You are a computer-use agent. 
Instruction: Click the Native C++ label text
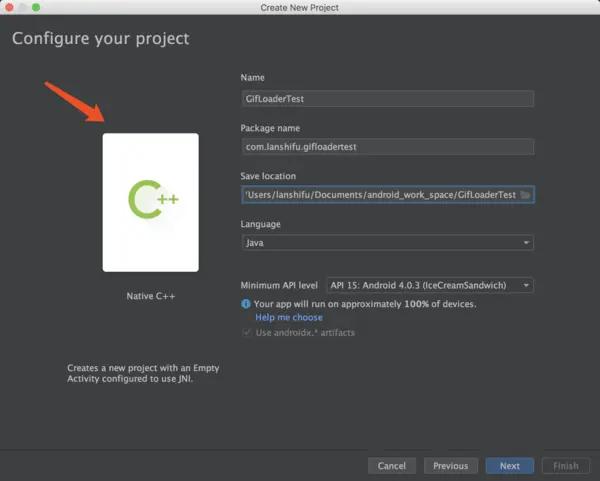pos(151,296)
